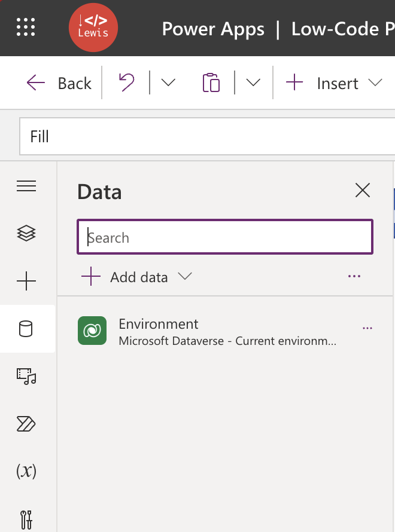The width and height of the screenshot is (395, 532).
Task: Open Insert via the plus sidebar icon
Action: click(26, 281)
